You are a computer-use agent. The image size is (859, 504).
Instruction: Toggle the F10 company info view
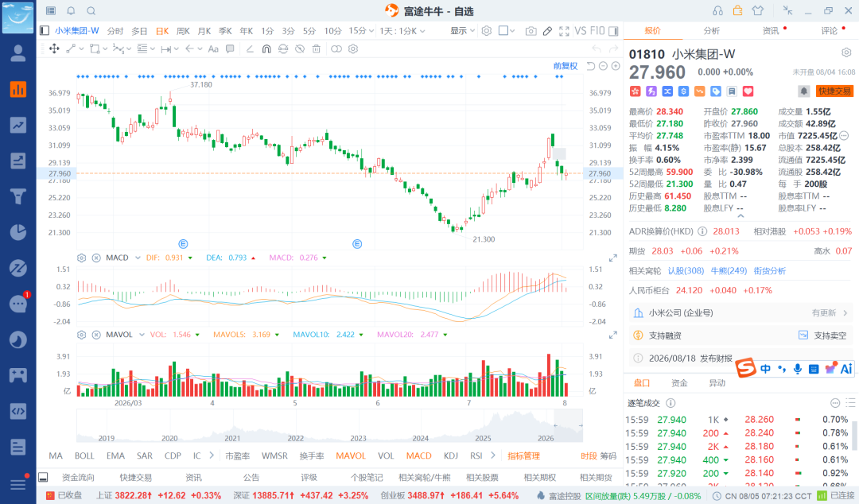597,31
